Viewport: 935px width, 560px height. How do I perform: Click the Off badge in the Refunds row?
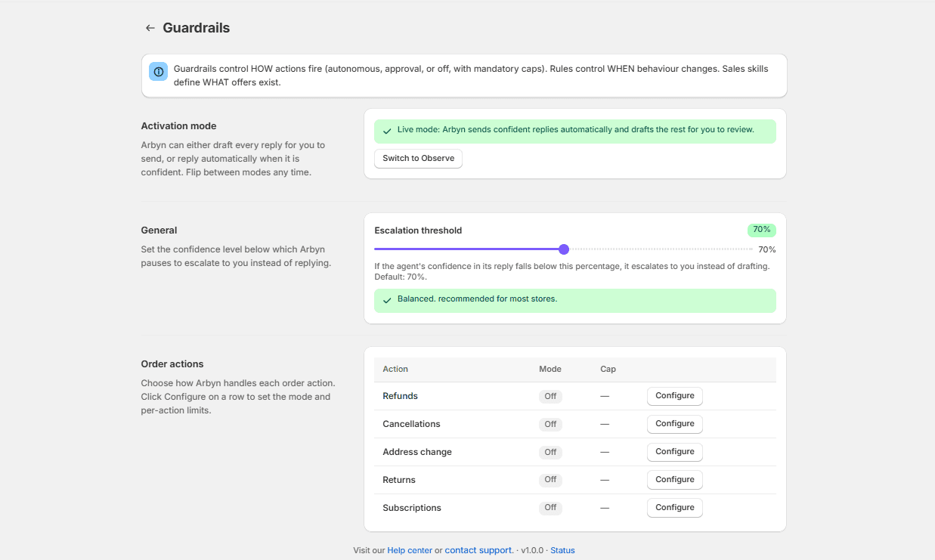pyautogui.click(x=550, y=396)
